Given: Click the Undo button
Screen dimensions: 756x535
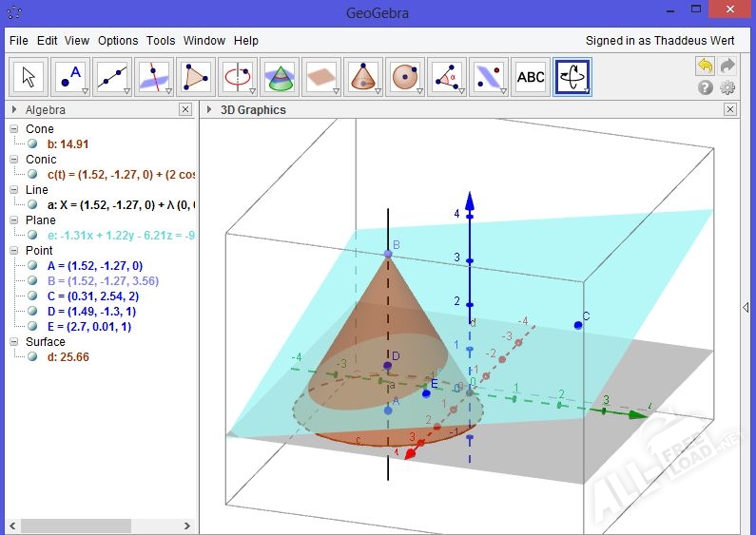Looking at the screenshot, I should 705,66.
